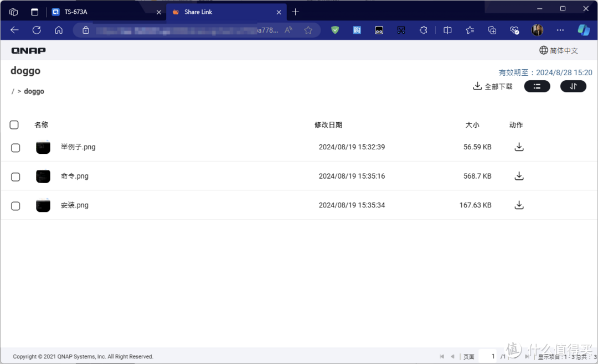Check the box for 举例子.png
The width and height of the screenshot is (598, 364).
coord(16,148)
